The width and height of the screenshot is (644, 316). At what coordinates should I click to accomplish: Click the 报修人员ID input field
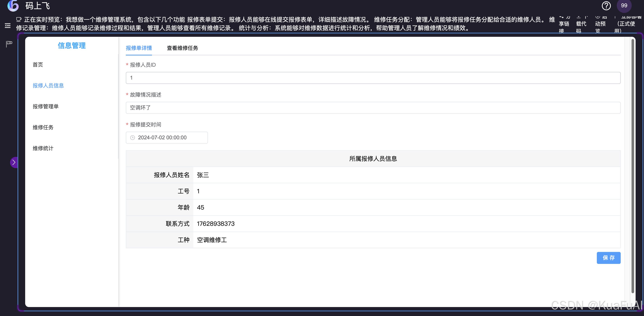(x=373, y=78)
